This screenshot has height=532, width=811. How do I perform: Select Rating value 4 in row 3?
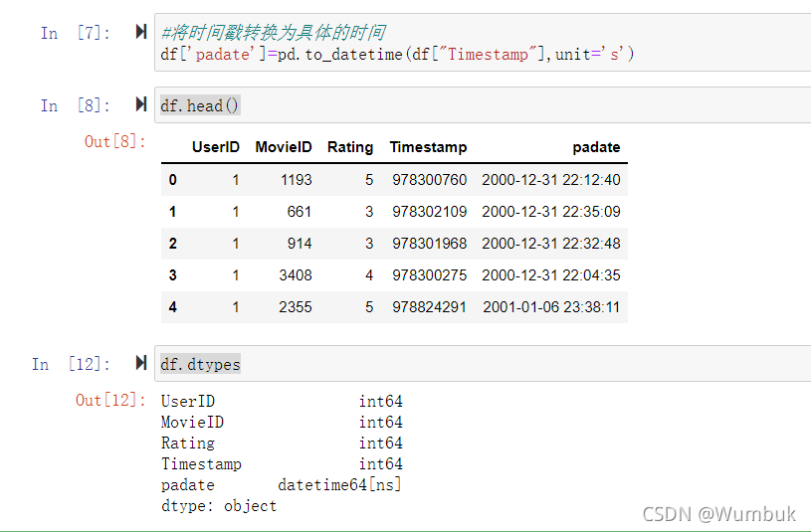369,275
